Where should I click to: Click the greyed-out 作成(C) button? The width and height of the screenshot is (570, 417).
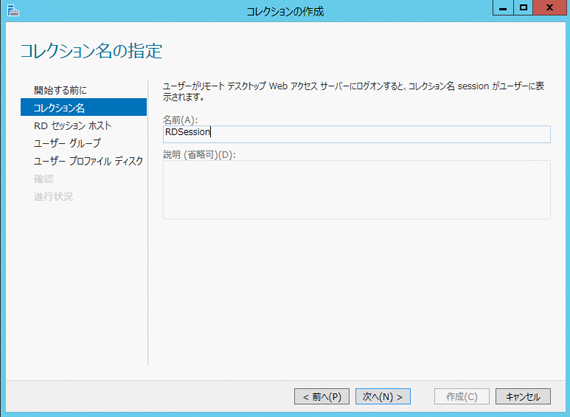pyautogui.click(x=462, y=396)
